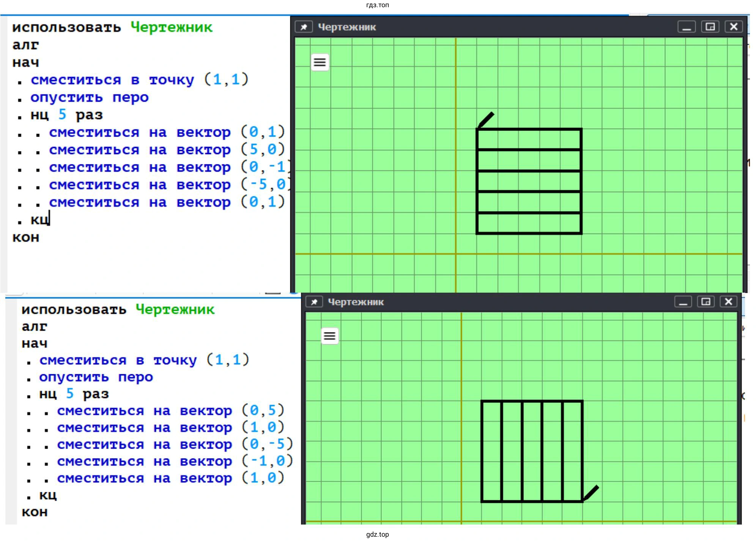756x542 pixels.
Task: Click 'кон' line in lower code editor
Action: pyautogui.click(x=35, y=512)
